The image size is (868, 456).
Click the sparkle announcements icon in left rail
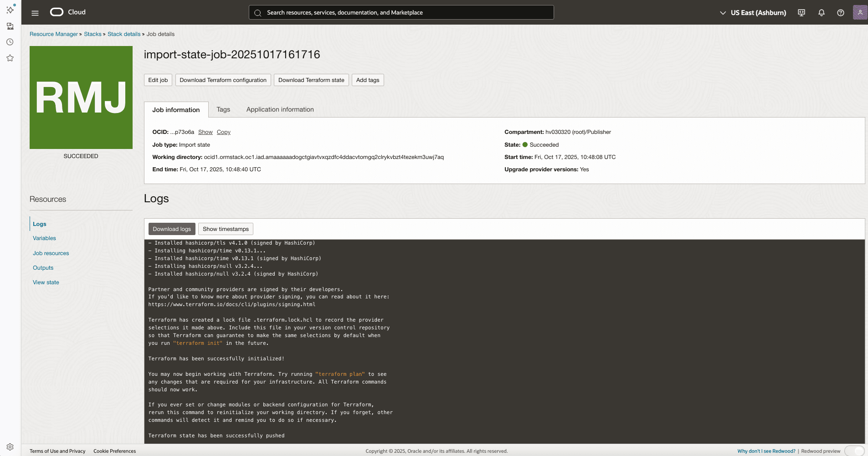tap(10, 10)
